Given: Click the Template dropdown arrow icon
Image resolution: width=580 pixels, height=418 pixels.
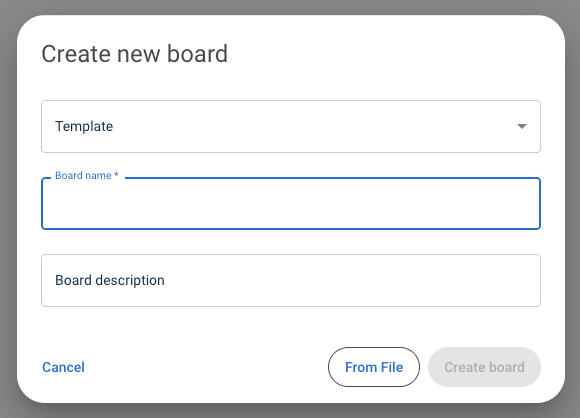Looking at the screenshot, I should (522, 127).
